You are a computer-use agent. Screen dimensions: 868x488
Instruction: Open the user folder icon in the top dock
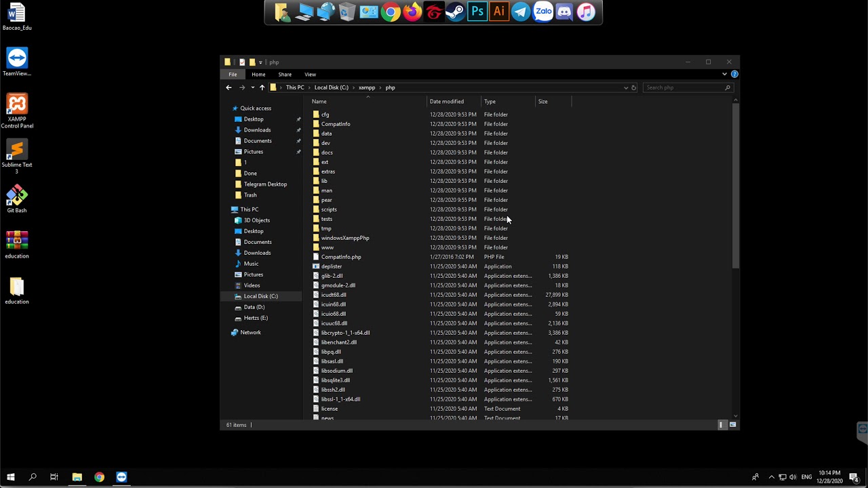click(x=282, y=12)
